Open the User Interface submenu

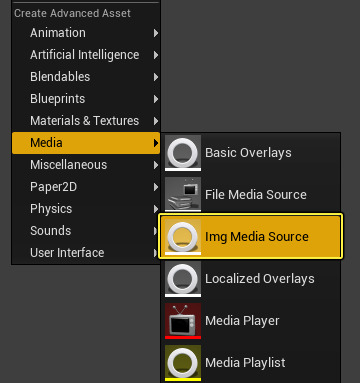[x=86, y=253]
